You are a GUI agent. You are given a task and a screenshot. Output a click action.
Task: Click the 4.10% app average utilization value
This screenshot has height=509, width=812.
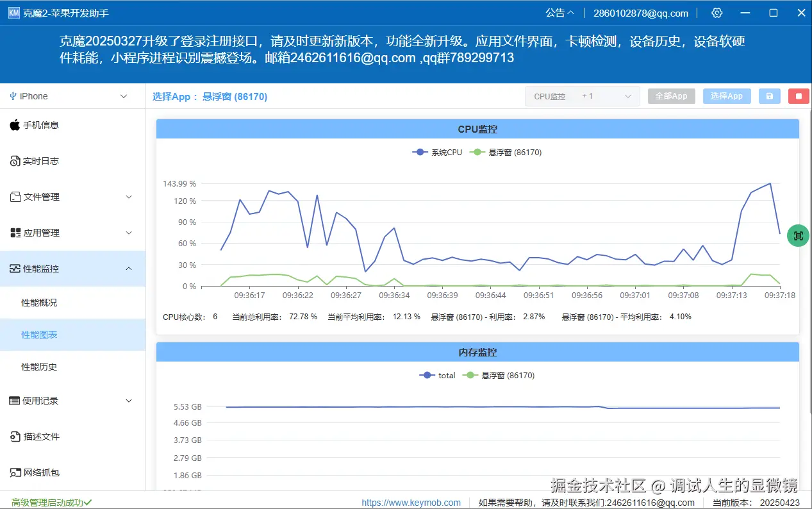[x=681, y=317]
